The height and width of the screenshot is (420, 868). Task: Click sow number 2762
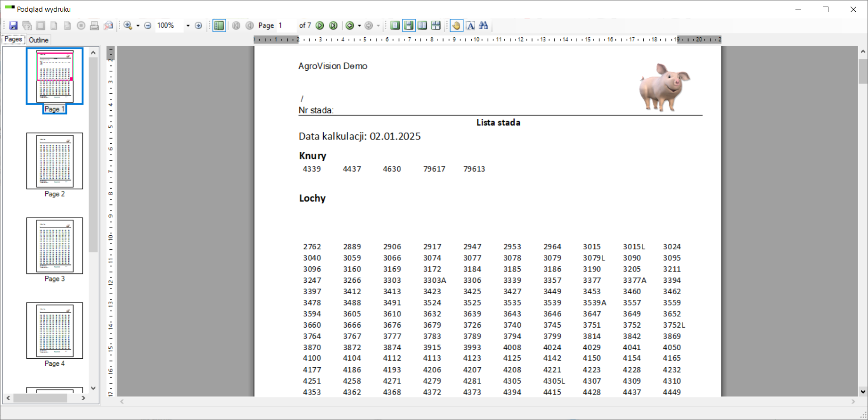(312, 247)
